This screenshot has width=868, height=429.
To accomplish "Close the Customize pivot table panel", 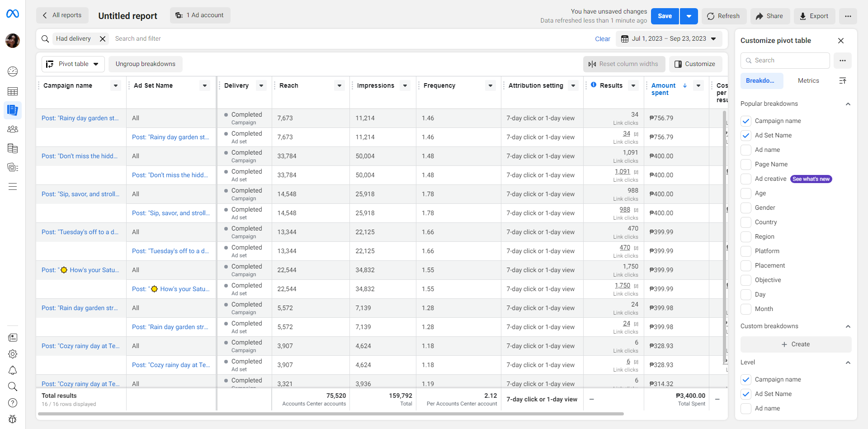I will [x=841, y=41].
